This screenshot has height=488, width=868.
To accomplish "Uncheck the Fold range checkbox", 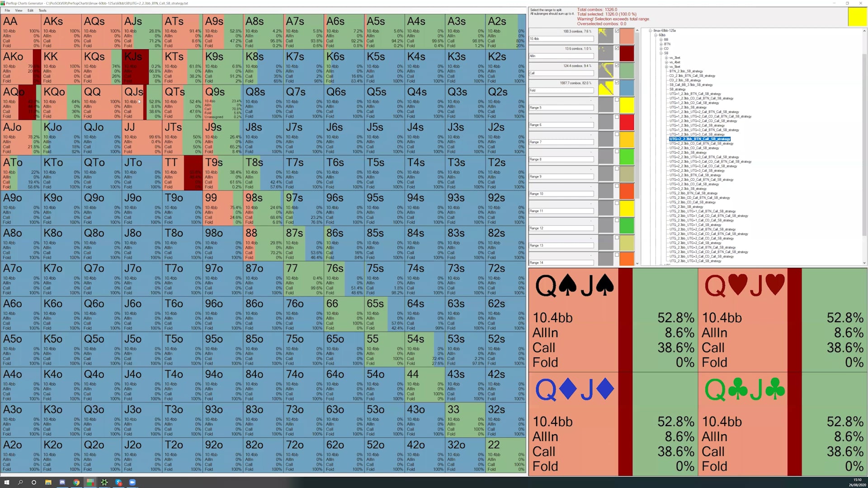I will (617, 82).
